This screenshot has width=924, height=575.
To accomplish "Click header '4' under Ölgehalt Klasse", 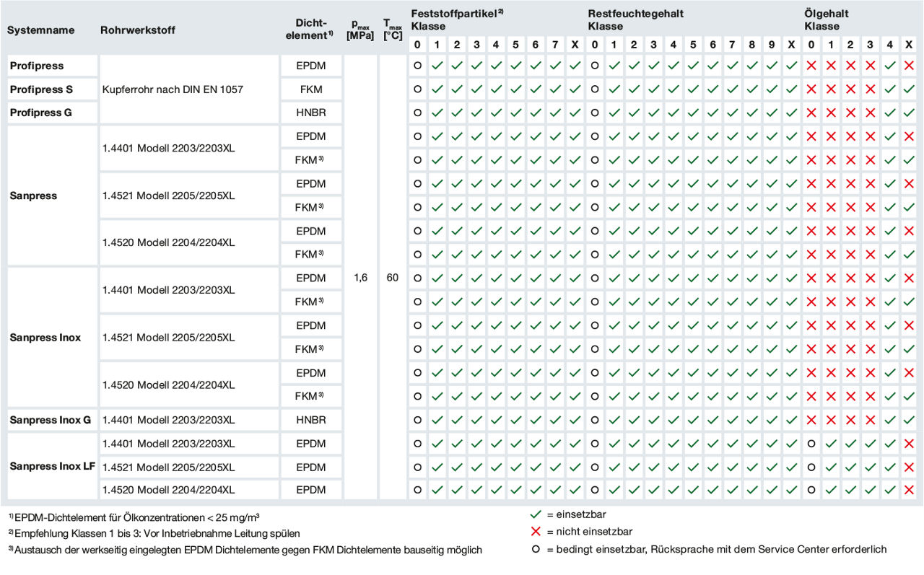I will click(889, 45).
